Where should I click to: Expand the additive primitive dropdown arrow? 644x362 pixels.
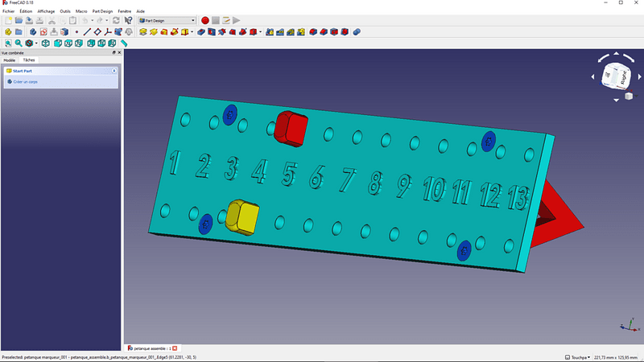click(192, 32)
